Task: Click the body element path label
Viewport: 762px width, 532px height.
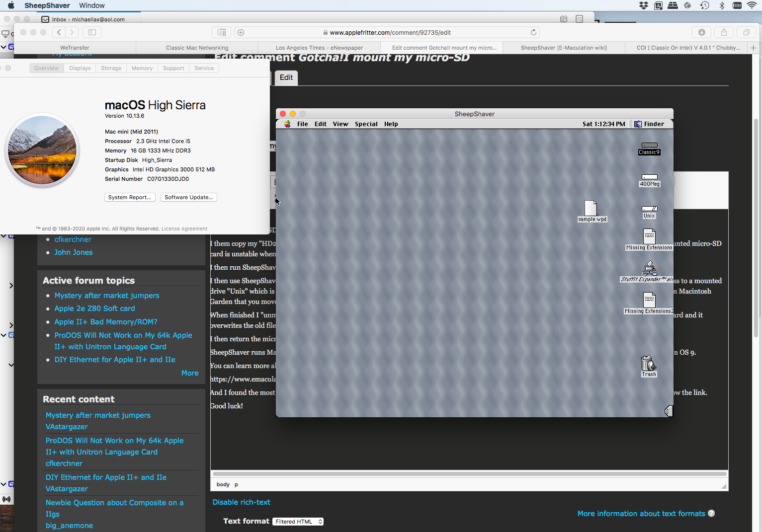Action: (x=223, y=484)
